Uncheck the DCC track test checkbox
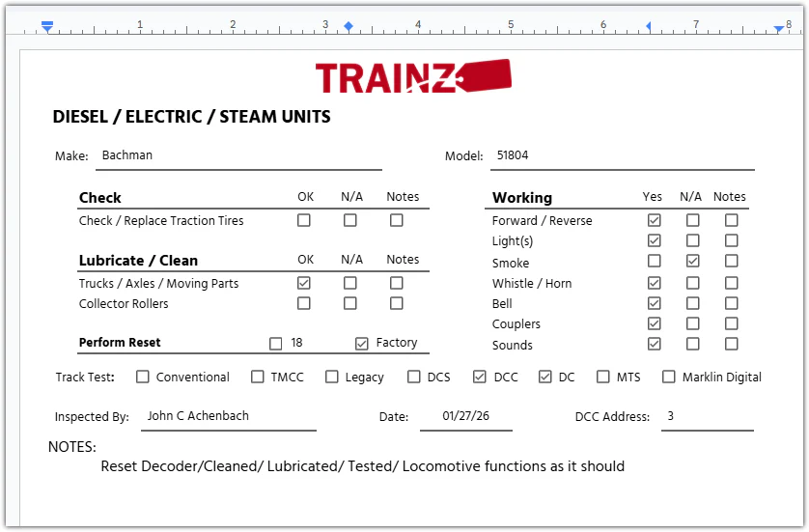Image resolution: width=809 pixels, height=532 pixels. pyautogui.click(x=480, y=377)
